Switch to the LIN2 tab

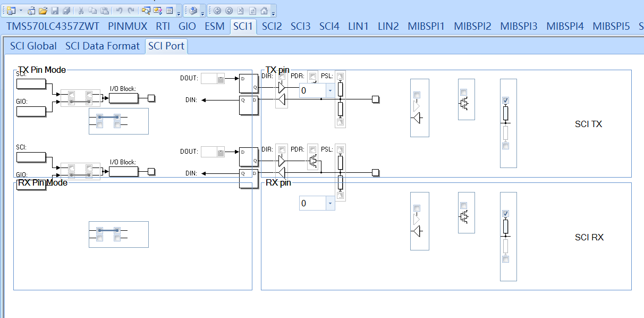[x=388, y=26]
